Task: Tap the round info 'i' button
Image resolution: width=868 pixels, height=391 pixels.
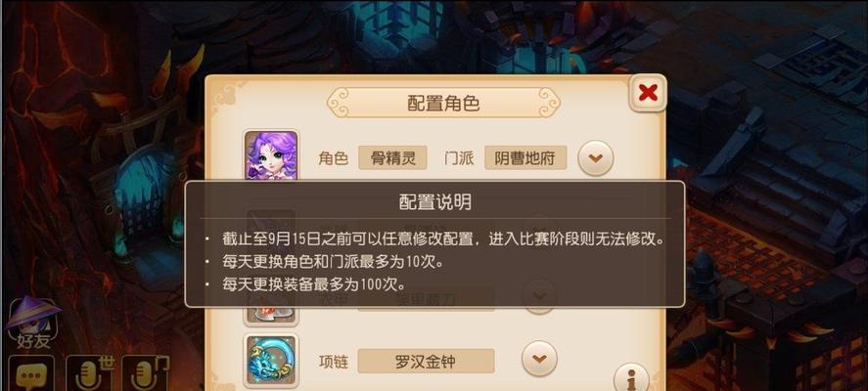Action: 631,378
